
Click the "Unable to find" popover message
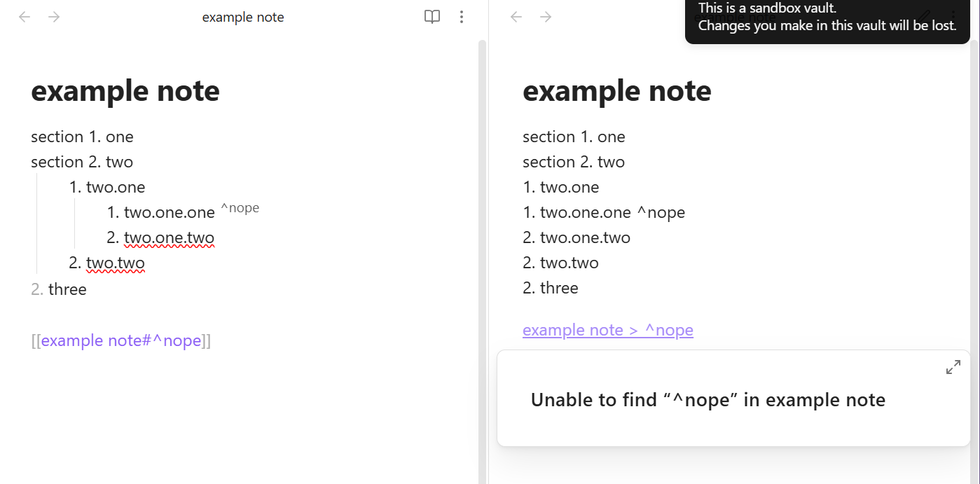(x=708, y=400)
